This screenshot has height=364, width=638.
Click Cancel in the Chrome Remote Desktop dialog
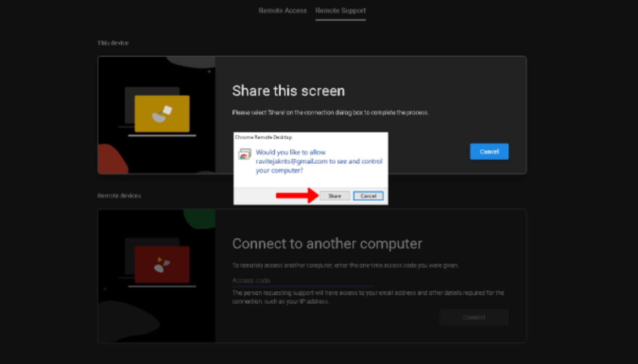[x=368, y=196]
